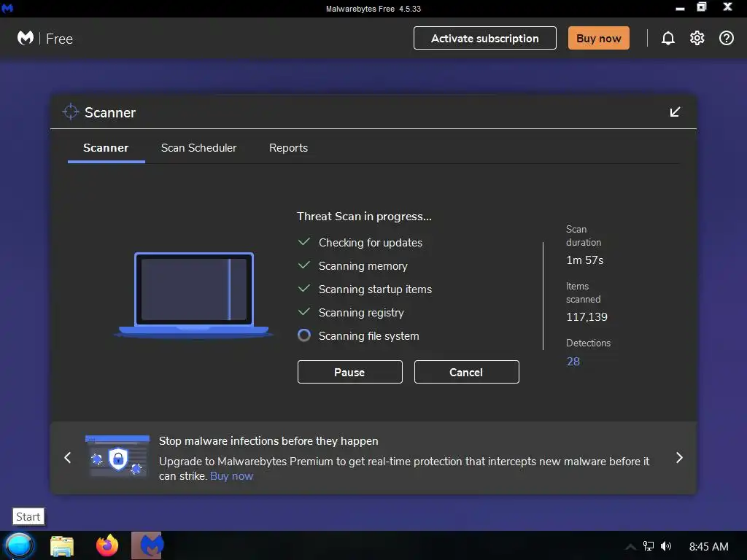Click the Checking for updates checkmark

point(304,242)
